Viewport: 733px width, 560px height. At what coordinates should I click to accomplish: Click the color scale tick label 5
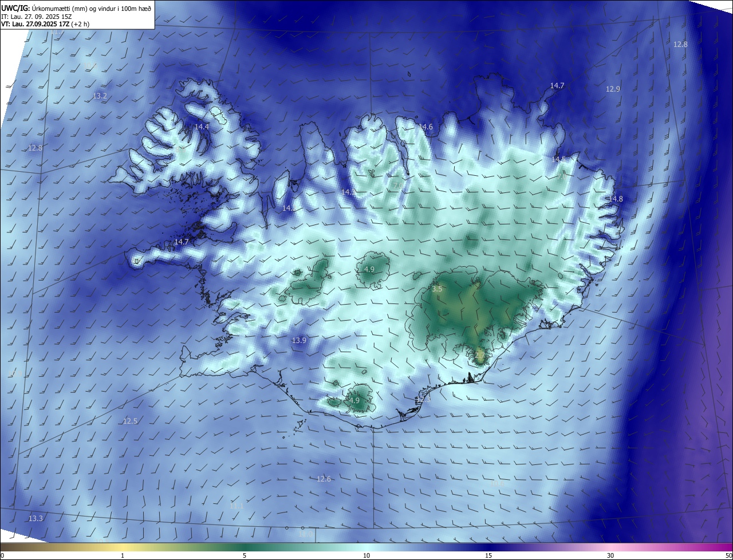point(245,555)
